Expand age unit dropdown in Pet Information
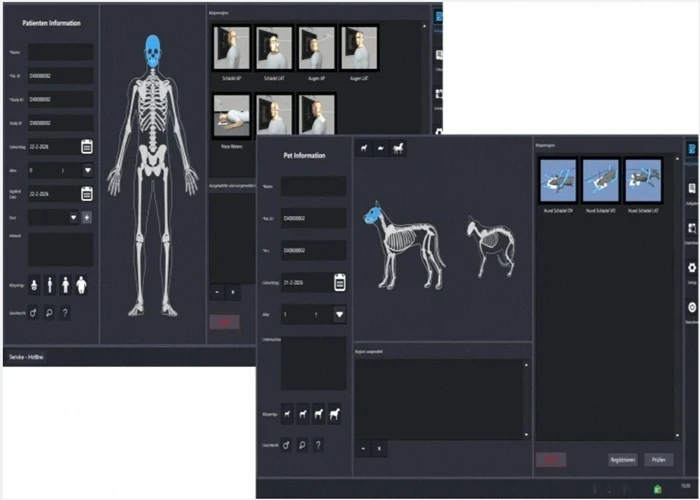Viewport: 700px width, 500px height. pyautogui.click(x=339, y=315)
